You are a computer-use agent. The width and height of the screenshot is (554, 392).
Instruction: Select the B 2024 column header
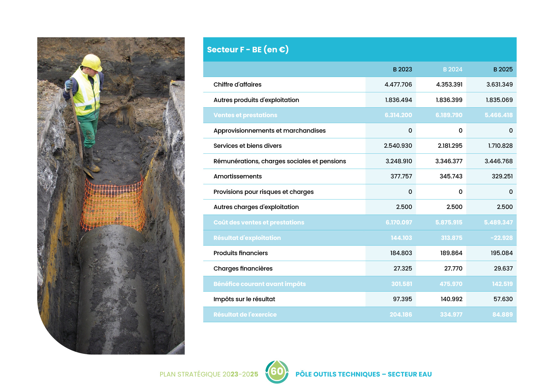pyautogui.click(x=452, y=69)
